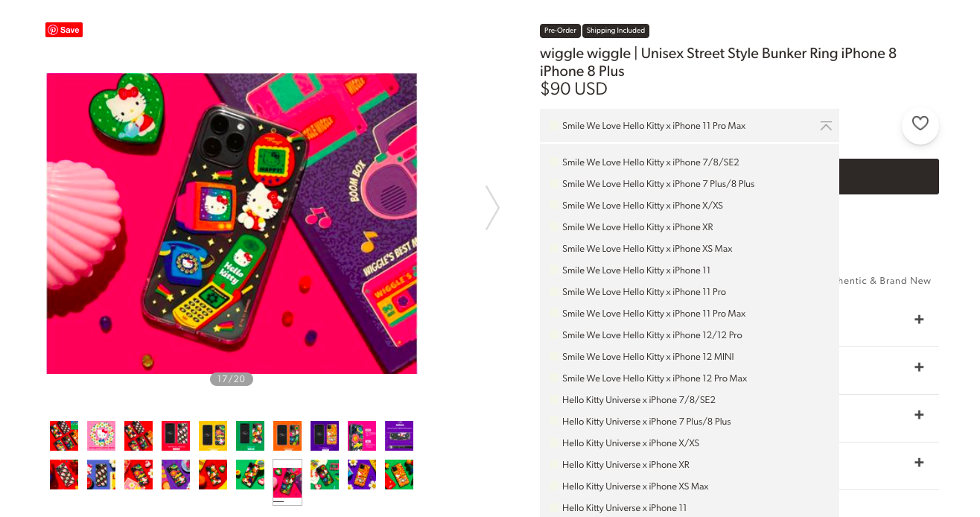980x517 pixels.
Task: View the pink flower-wreath thumbnail
Action: coord(101,436)
